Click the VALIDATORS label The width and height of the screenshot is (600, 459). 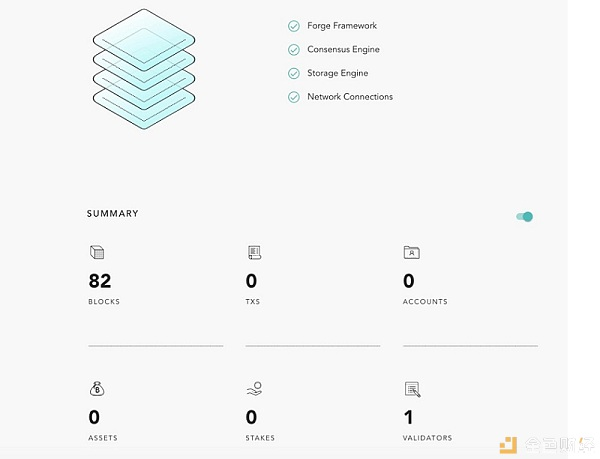point(427,438)
